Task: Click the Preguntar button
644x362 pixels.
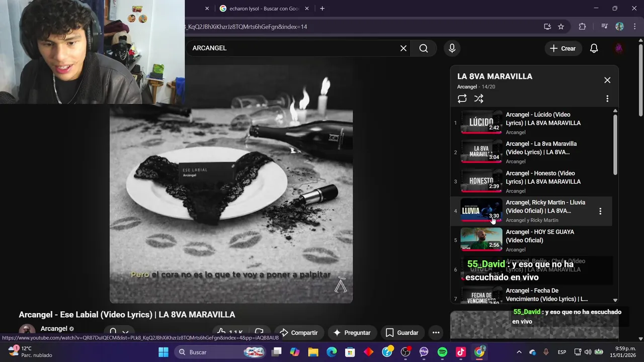Action: (352, 332)
